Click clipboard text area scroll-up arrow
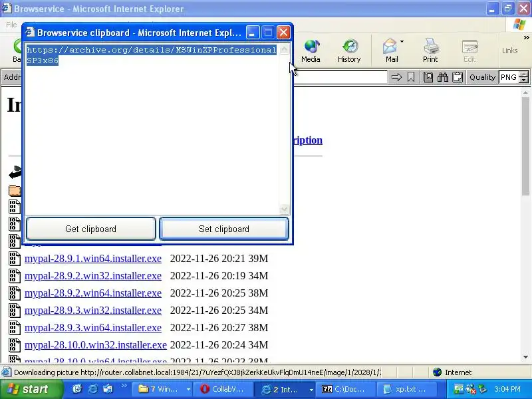The image size is (532, 399). 285,49
